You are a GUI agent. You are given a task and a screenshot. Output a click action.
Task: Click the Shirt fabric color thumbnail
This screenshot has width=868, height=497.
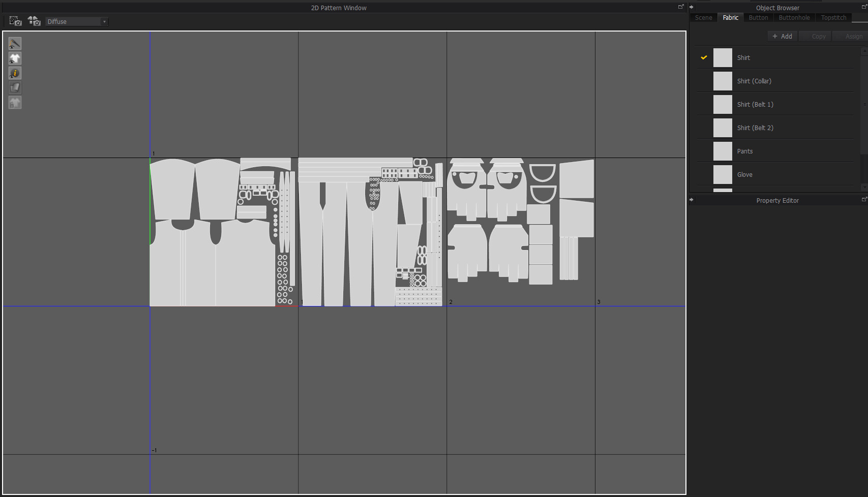(723, 57)
